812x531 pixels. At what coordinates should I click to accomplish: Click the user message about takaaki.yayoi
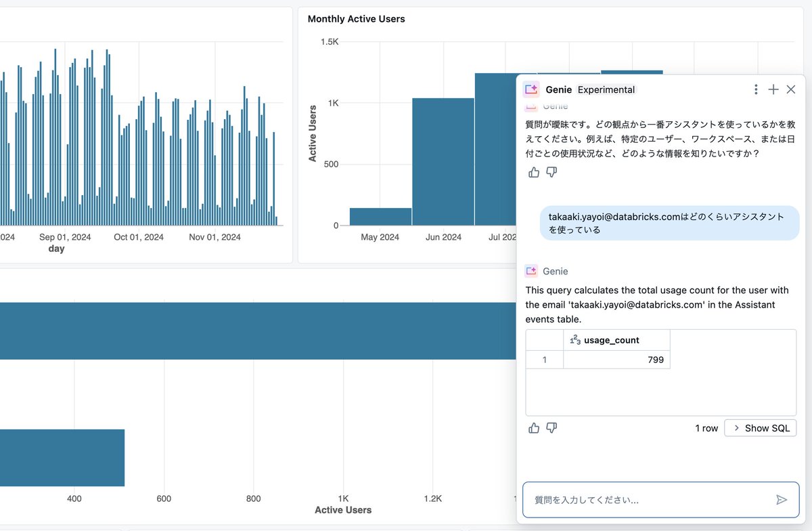tap(669, 223)
